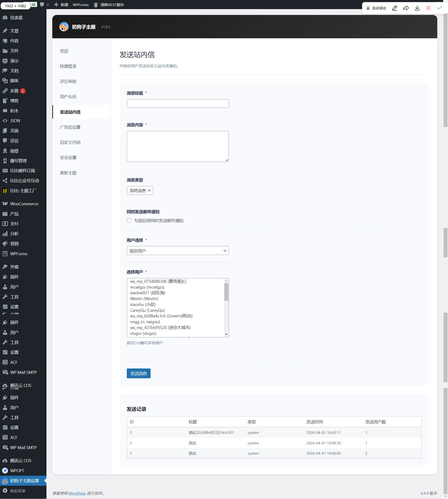Click the 收起菜单 collapse arrow icon

click(5, 491)
